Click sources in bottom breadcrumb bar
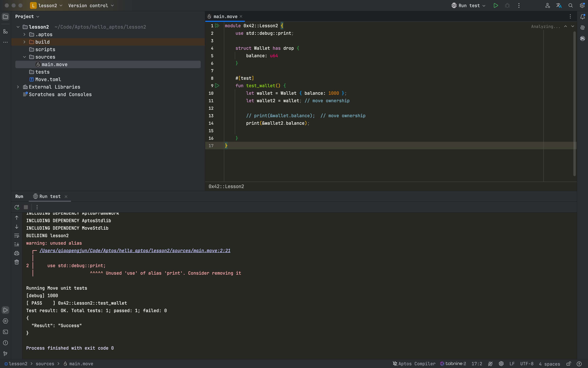The height and width of the screenshot is (368, 588). (45, 364)
